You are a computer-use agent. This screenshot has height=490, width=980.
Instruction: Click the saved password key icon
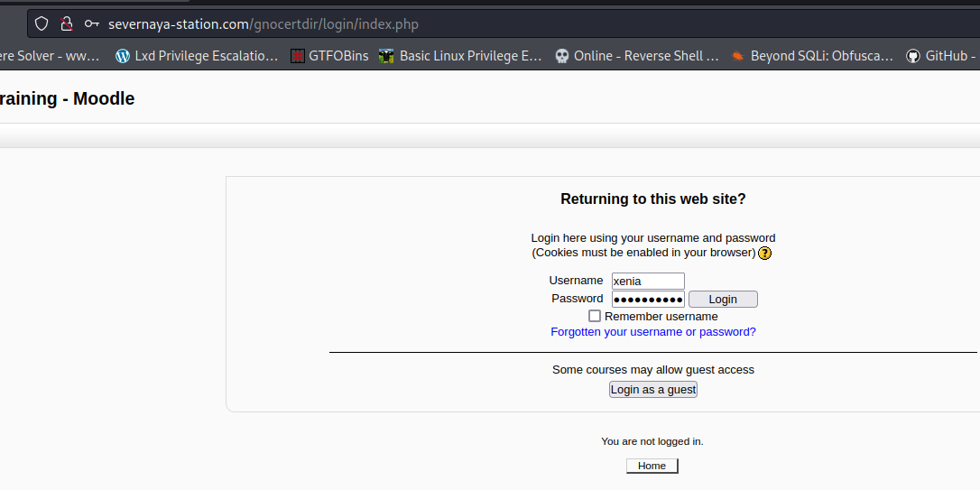point(91,24)
